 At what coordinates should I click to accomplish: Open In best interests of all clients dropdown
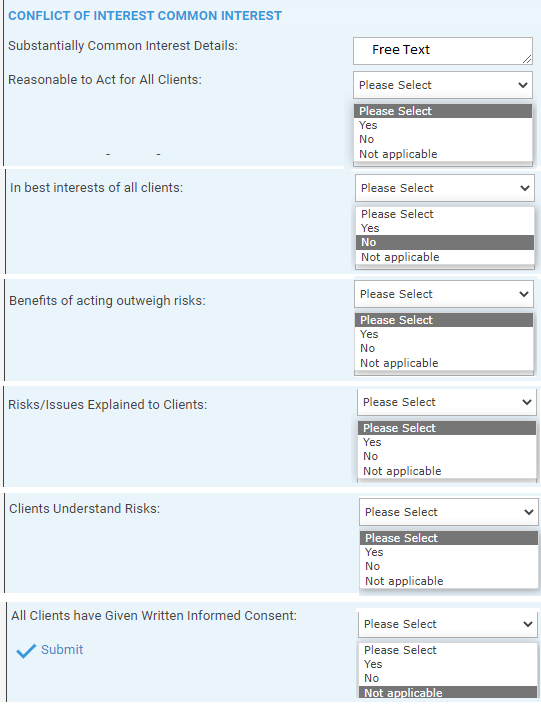[x=444, y=188]
